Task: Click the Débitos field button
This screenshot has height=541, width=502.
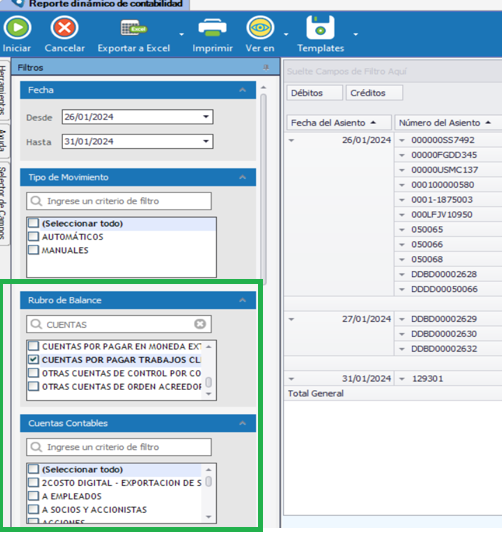Action: [x=314, y=93]
